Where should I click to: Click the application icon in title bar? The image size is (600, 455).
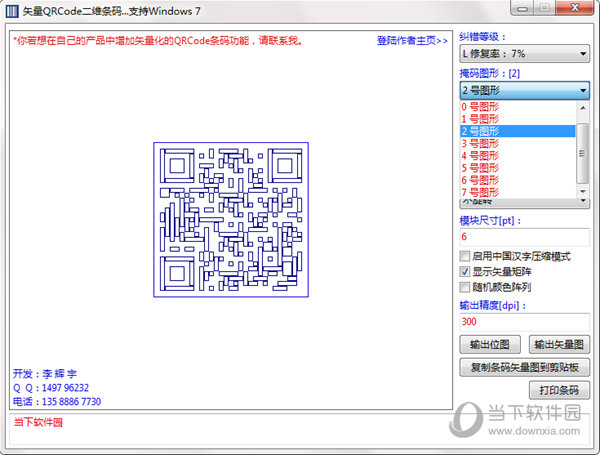(12, 11)
